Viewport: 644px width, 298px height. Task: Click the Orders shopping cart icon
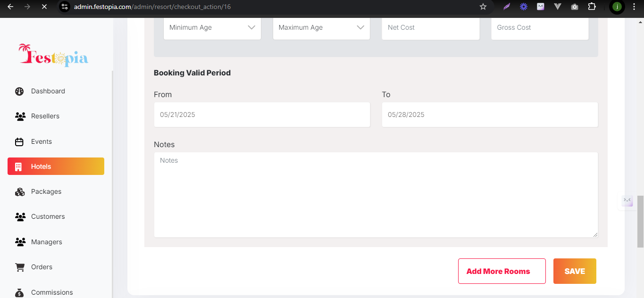coord(20,267)
